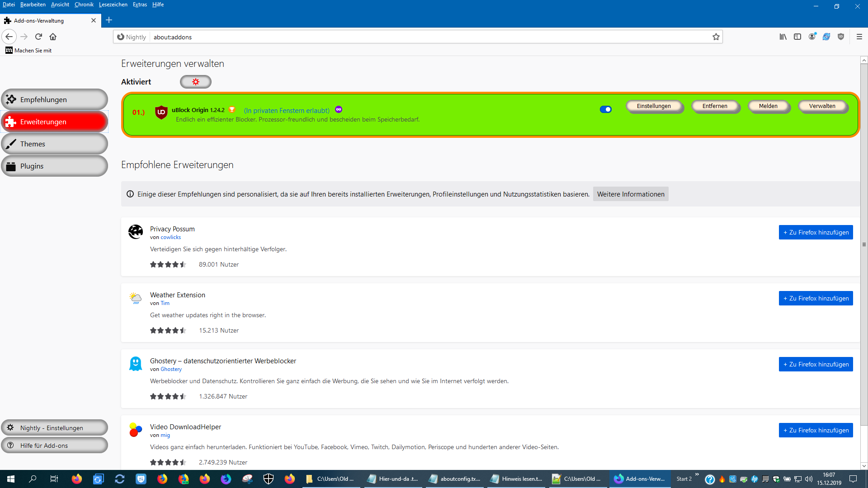This screenshot has width=868, height=488.
Task: Expand taskbar toolbar overflow chevron near Start 2
Action: click(x=697, y=474)
